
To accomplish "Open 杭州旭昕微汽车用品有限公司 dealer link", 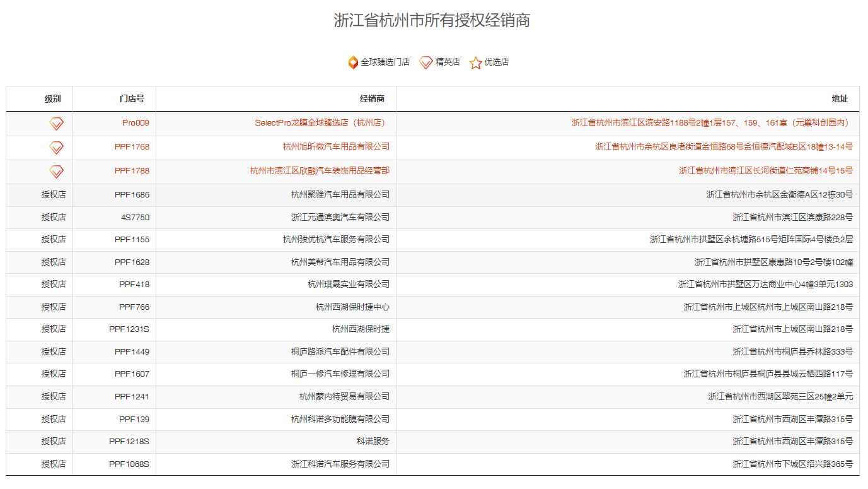I will [336, 147].
